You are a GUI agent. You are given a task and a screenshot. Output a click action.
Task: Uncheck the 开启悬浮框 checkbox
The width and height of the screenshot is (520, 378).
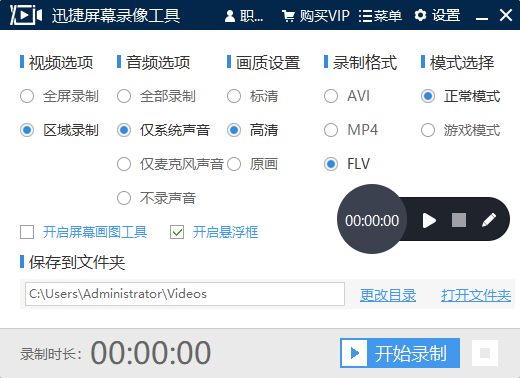pos(177,232)
